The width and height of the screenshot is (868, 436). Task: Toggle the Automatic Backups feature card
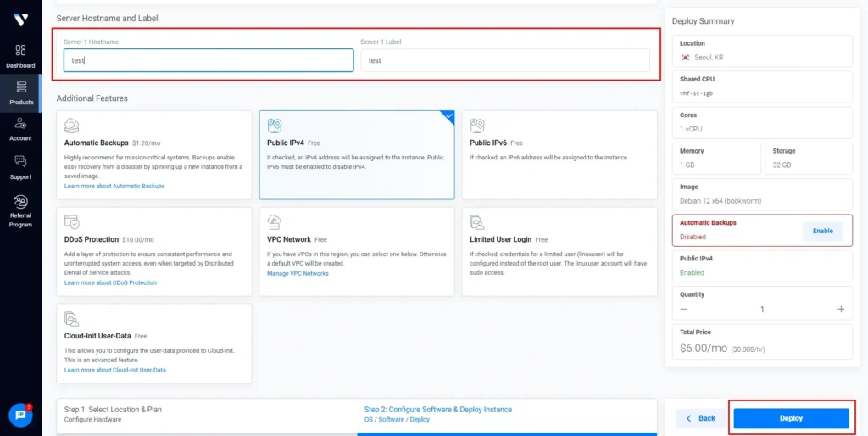click(x=154, y=154)
